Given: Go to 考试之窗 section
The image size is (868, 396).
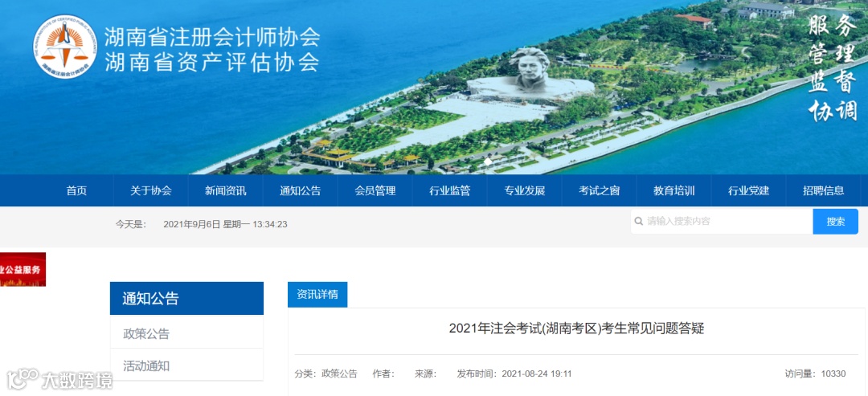Looking at the screenshot, I should coord(600,191).
